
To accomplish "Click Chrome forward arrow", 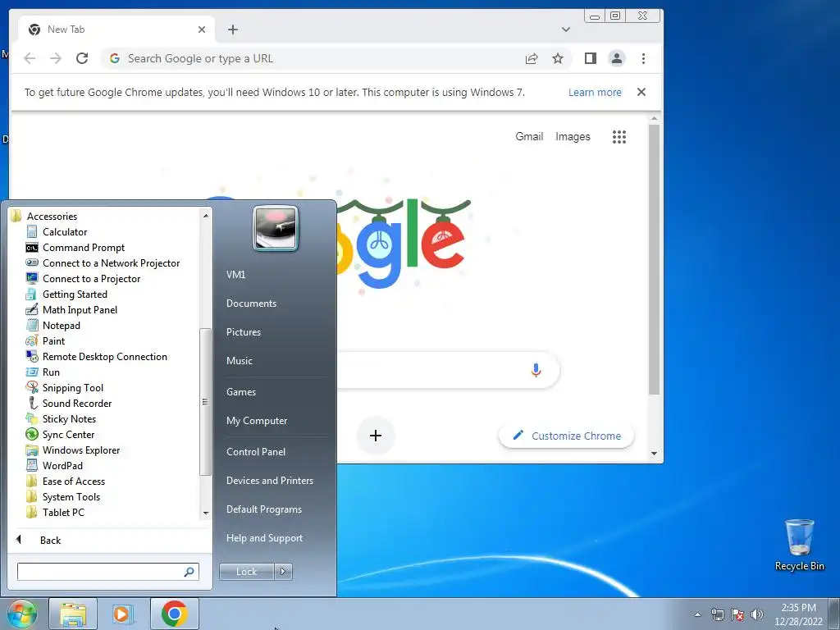I will coord(56,58).
